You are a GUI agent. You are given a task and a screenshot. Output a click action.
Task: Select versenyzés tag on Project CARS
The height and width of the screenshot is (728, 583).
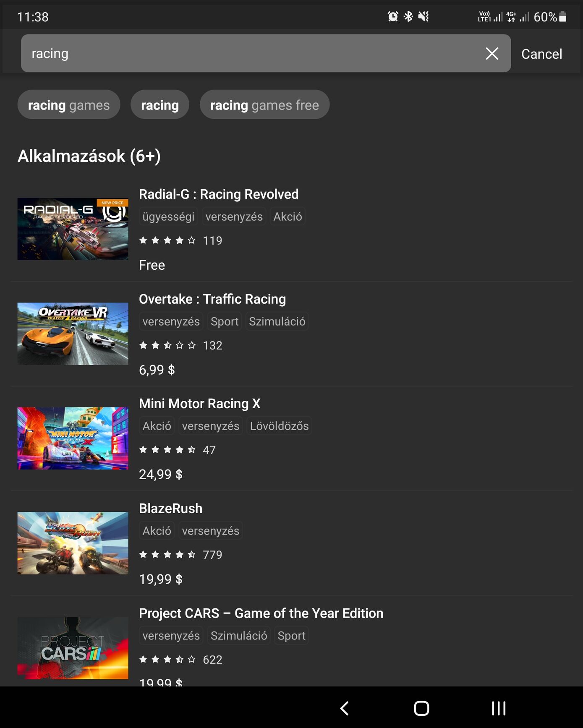(171, 636)
